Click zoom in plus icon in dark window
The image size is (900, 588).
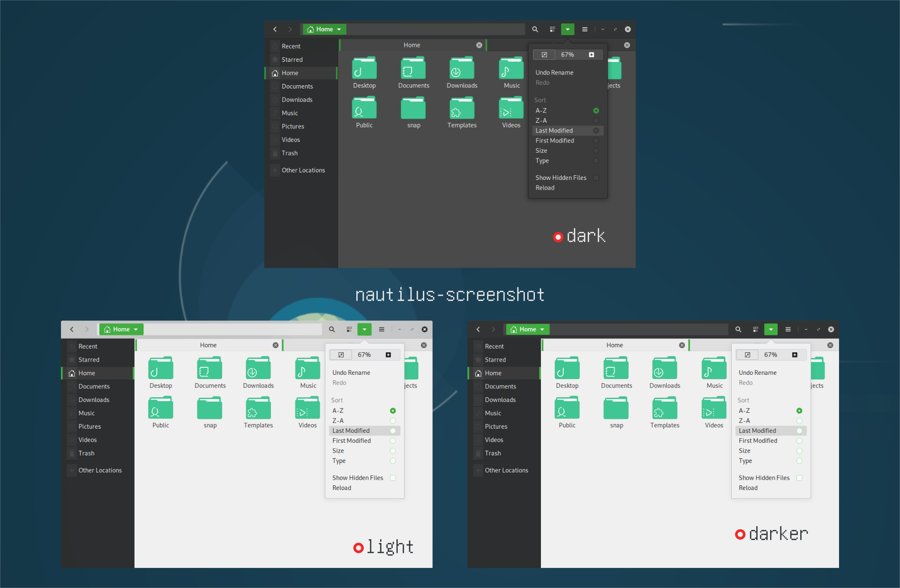coord(592,55)
